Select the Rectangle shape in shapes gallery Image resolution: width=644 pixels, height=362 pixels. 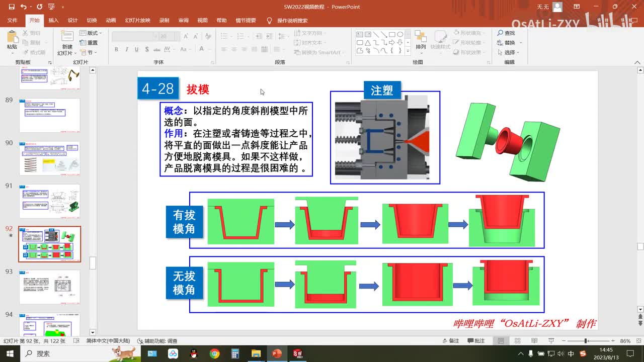[392, 34]
